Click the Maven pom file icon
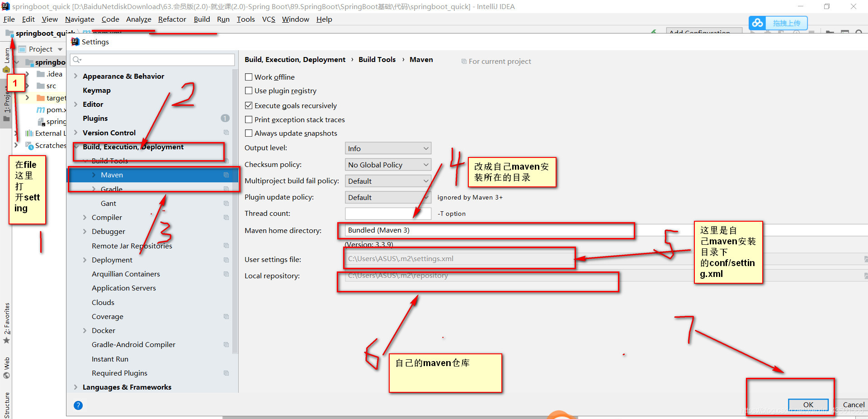 click(41, 110)
